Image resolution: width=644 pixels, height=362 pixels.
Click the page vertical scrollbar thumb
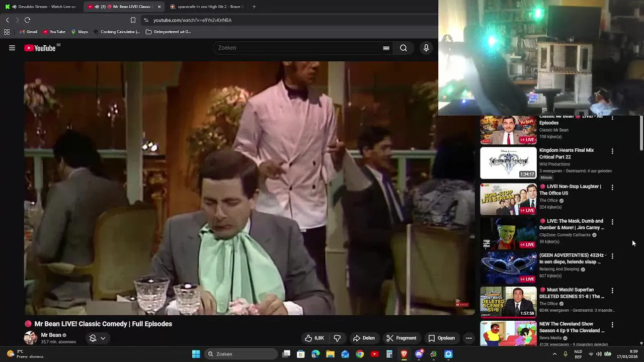click(641, 133)
